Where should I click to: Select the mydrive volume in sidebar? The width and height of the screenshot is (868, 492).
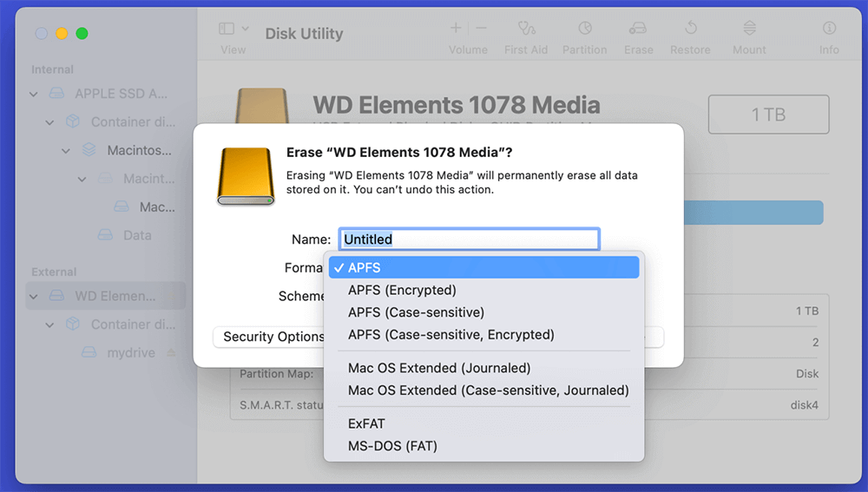click(x=105, y=352)
